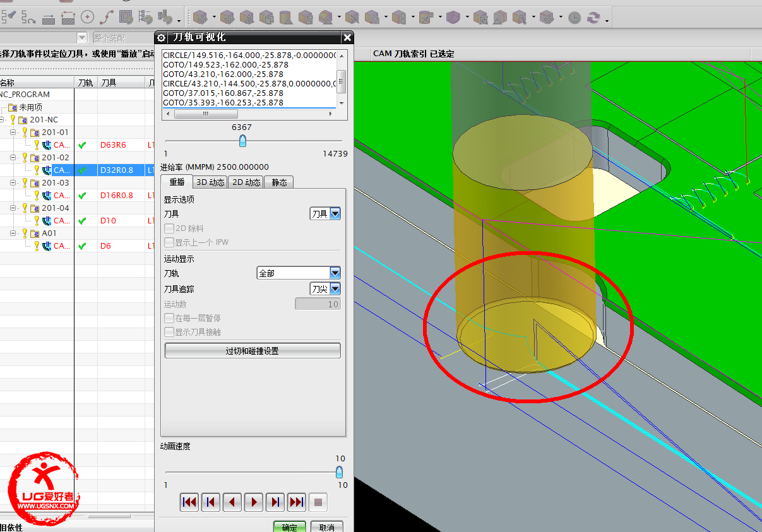Screen dimensions: 762x532
Task: Toggle the 显示刀具接触 checkbox
Action: click(x=169, y=332)
